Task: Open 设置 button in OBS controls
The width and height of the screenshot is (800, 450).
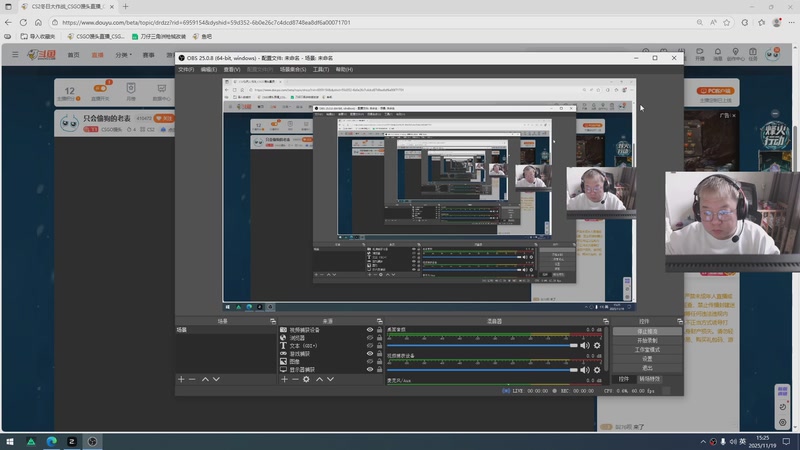Action: tap(647, 359)
